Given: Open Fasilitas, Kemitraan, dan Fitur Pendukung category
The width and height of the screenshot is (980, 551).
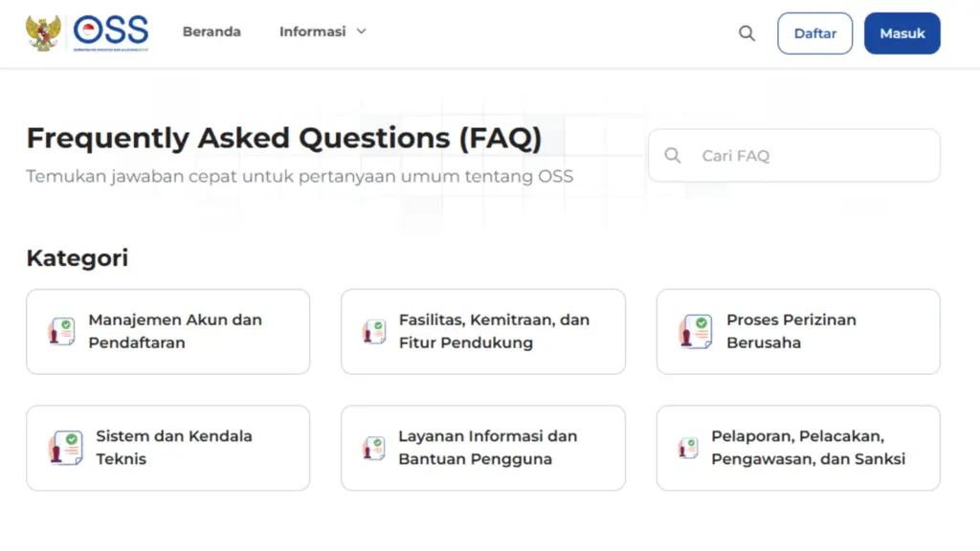Looking at the screenshot, I should pos(483,332).
